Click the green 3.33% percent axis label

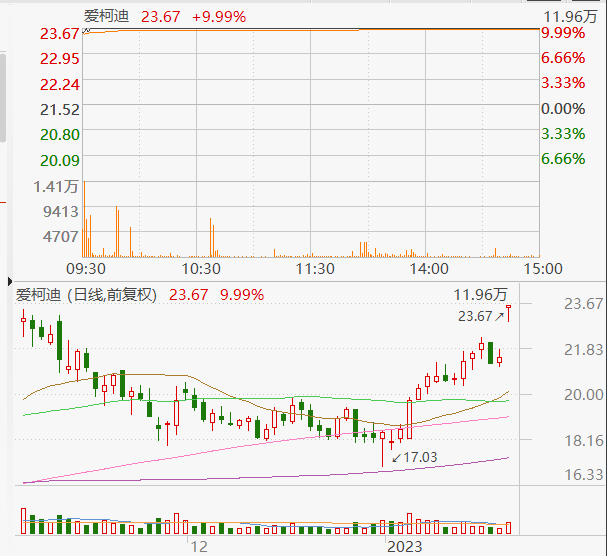coord(563,134)
